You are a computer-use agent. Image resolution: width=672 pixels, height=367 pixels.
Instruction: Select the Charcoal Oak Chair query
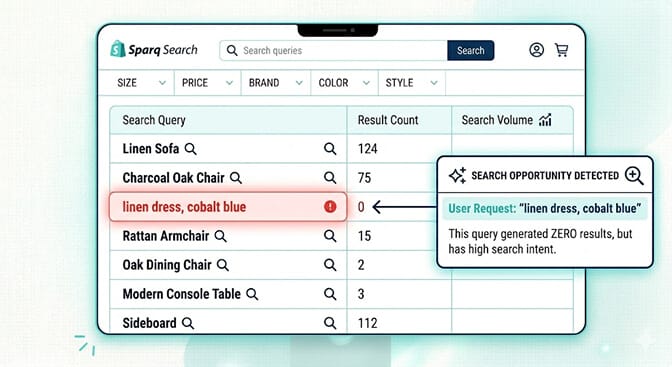coord(228,177)
